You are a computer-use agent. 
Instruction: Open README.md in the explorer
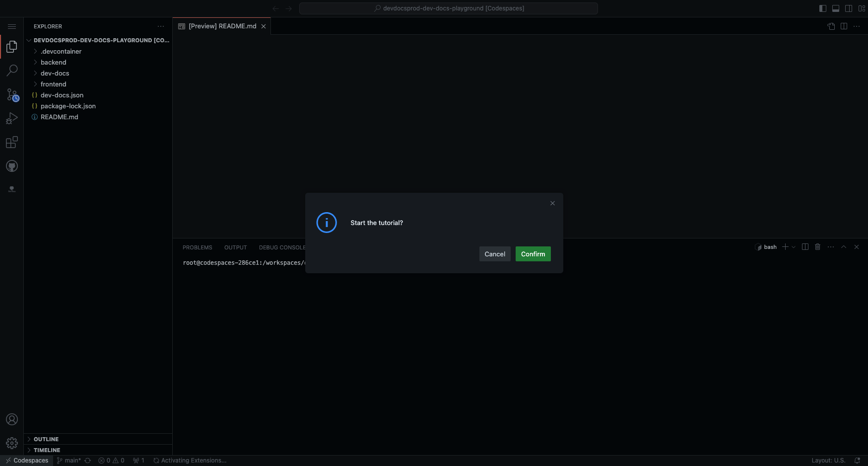coord(59,117)
